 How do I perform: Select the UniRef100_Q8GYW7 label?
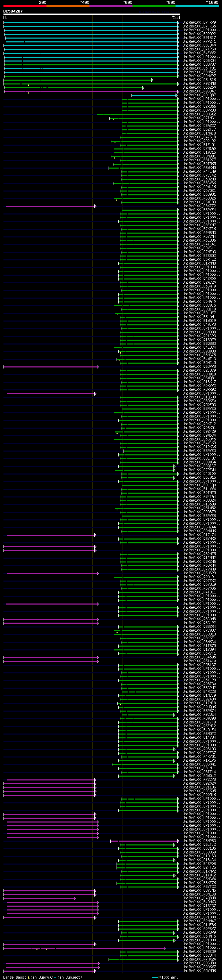click(x=199, y=64)
